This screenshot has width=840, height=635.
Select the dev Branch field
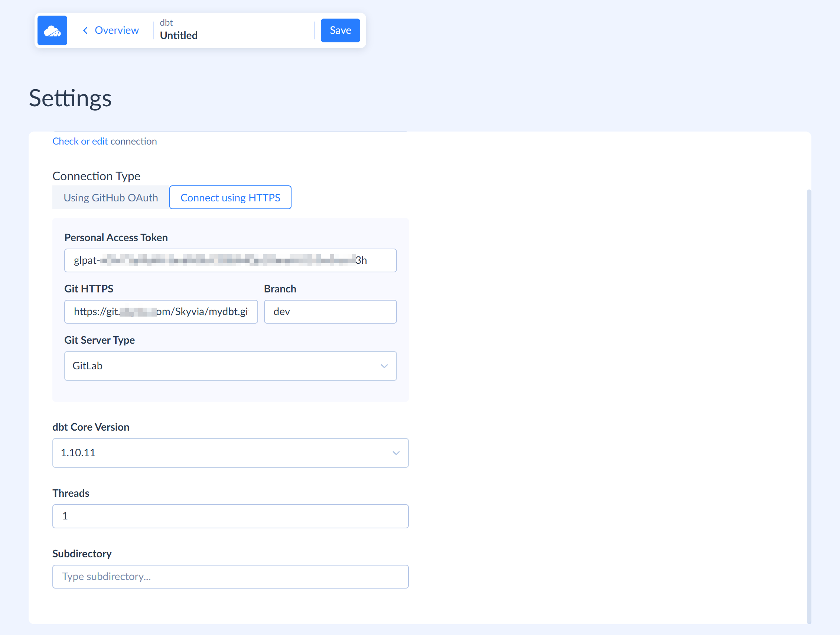pos(330,312)
